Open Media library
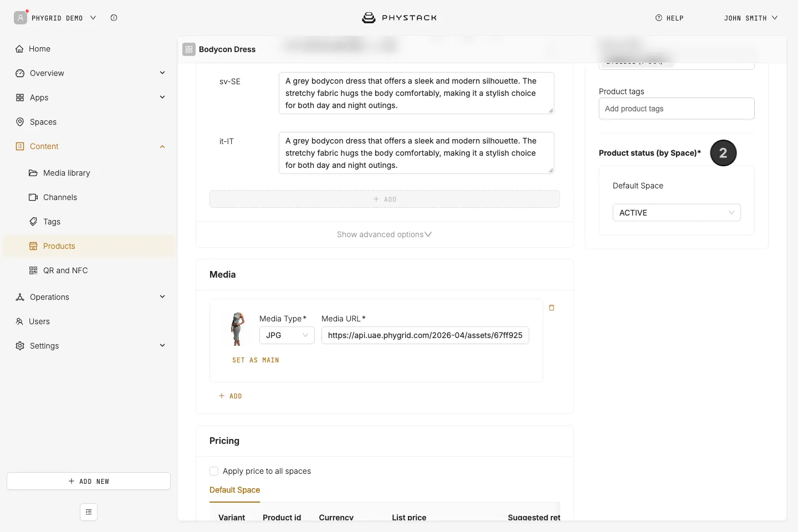This screenshot has width=798, height=532. (66, 173)
